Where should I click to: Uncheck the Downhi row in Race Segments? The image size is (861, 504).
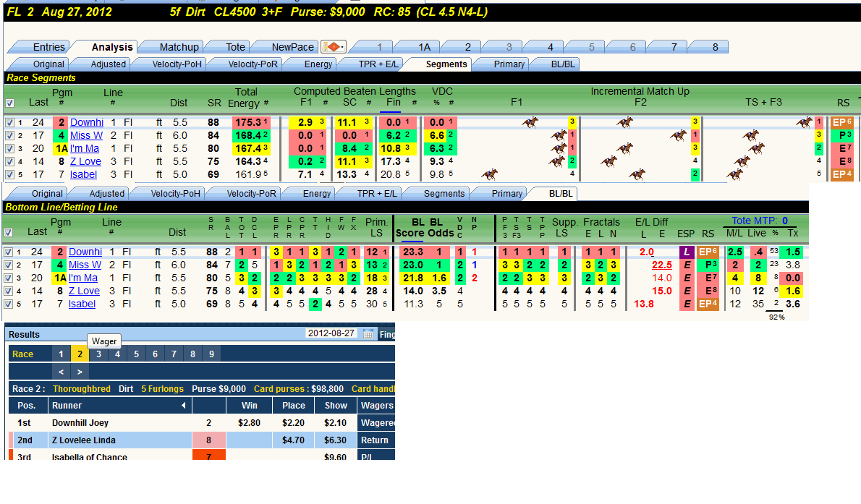point(9,122)
